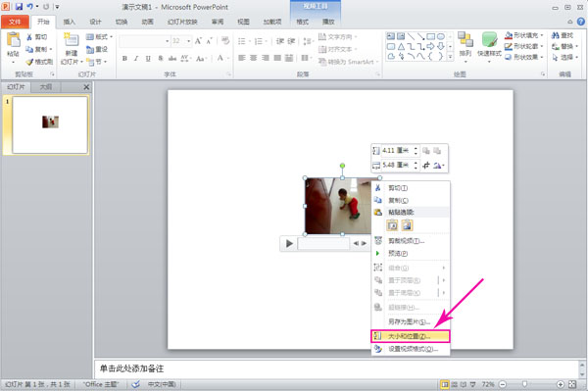Click the Undo icon in Quick Access Toolbar

pos(30,7)
